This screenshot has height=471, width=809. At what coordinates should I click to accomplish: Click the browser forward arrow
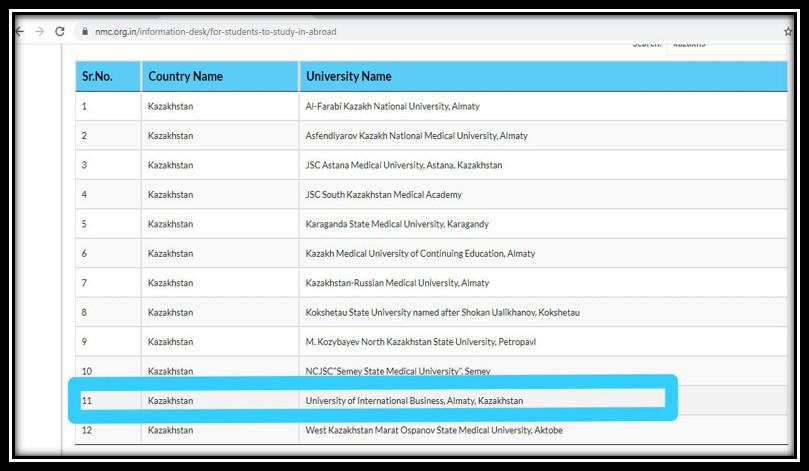[39, 32]
